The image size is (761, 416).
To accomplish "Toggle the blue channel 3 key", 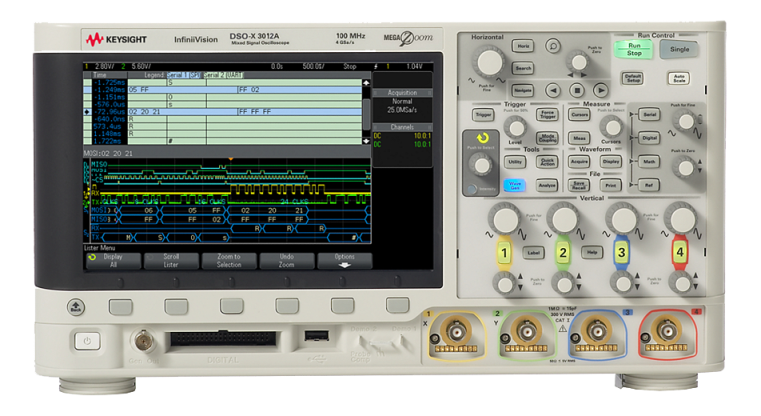I will click(x=621, y=253).
